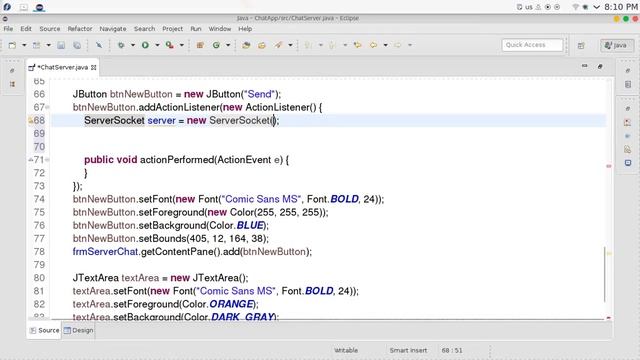Click the Wi-Fi icon in system tray
The image size is (640, 360).
coord(576,7)
